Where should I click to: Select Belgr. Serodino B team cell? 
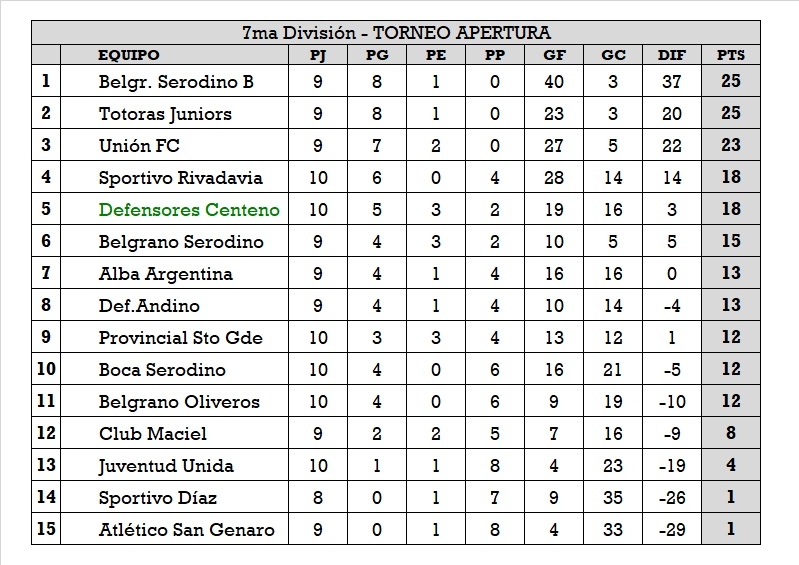tap(176, 82)
